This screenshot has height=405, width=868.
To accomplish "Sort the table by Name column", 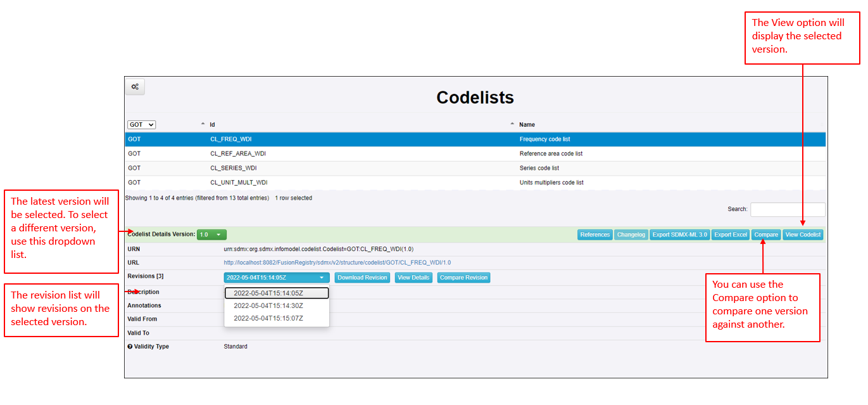I will pyautogui.click(x=526, y=125).
